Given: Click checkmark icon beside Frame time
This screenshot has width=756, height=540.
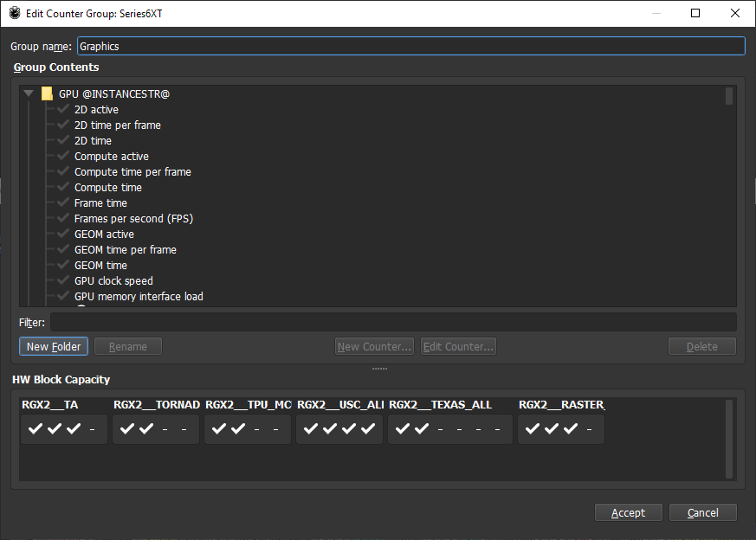Looking at the screenshot, I should click(x=63, y=203).
